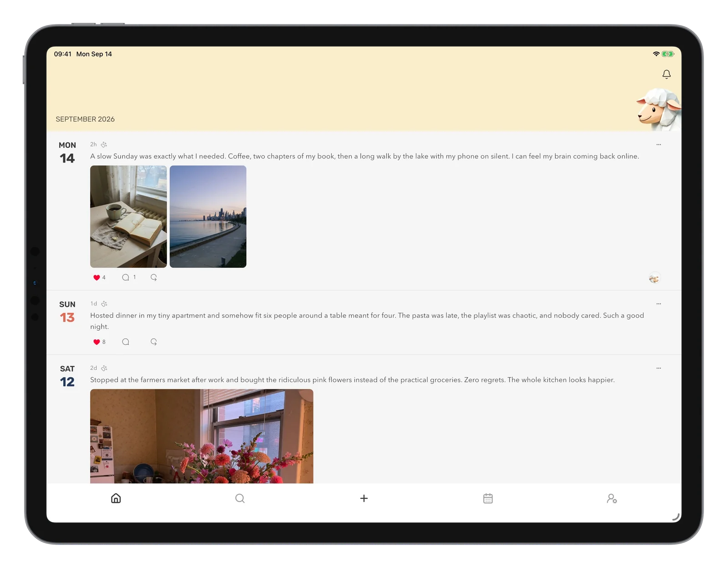The width and height of the screenshot is (728, 569).
Task: Open the Hosted dinner post text
Action: click(367, 321)
